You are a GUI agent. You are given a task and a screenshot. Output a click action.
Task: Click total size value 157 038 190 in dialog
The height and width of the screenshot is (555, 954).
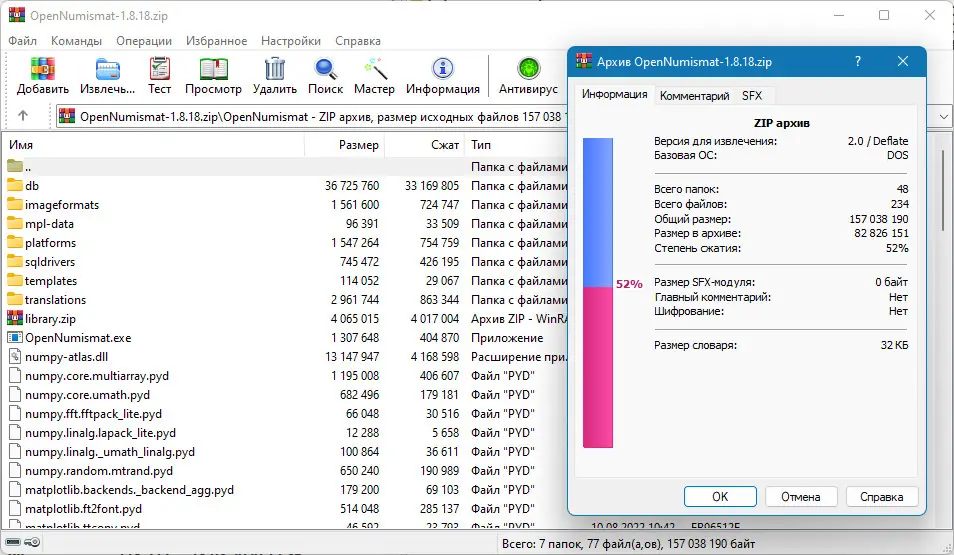pyautogui.click(x=879, y=219)
